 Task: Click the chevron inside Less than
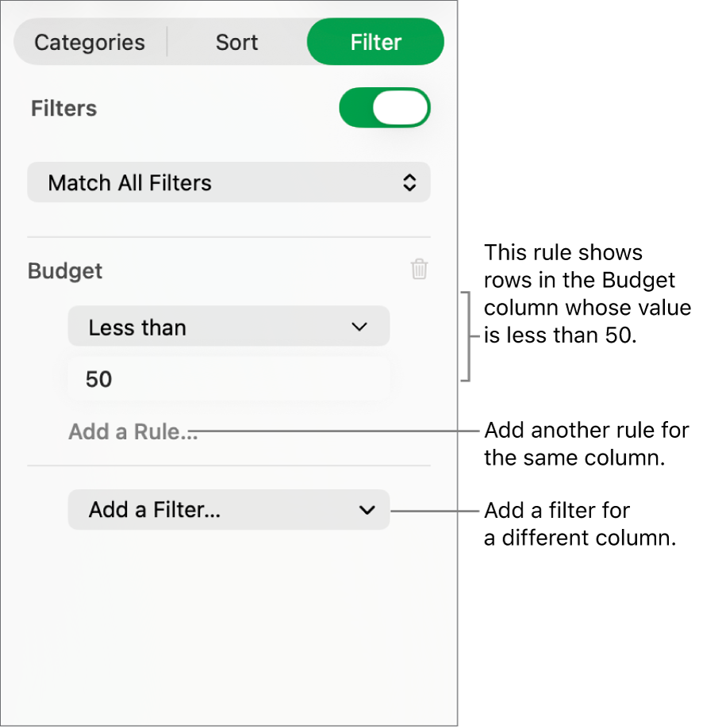point(359,326)
